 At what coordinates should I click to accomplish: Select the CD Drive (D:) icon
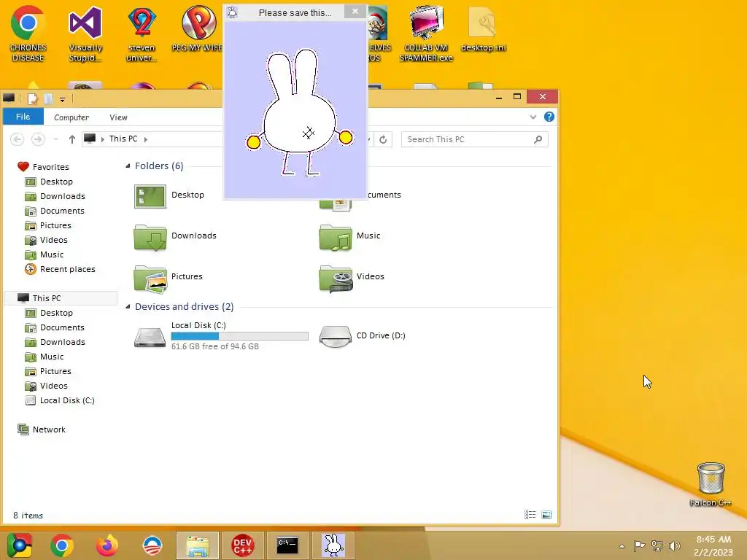[363, 335]
